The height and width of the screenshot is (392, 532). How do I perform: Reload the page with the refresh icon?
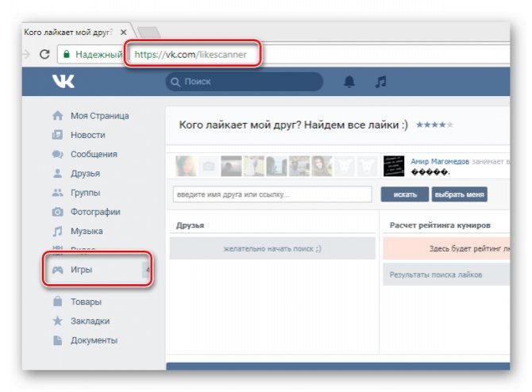[44, 54]
